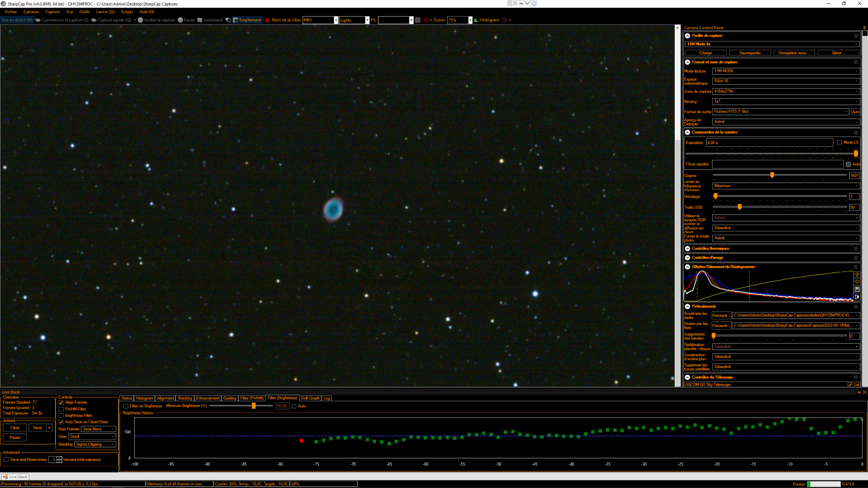Open the Espace colorimétrique RAW 16 dropdown
This screenshot has width=868, height=488.
786,81
